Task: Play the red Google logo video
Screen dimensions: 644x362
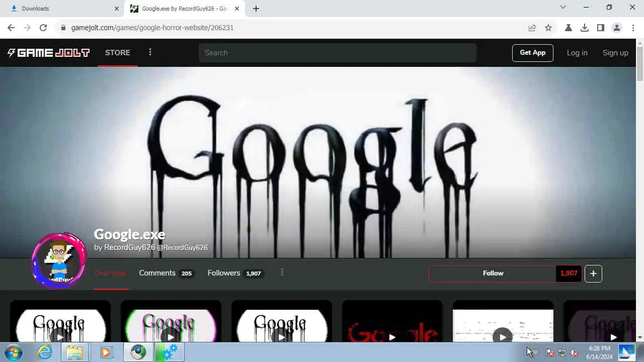Action: 392,322
